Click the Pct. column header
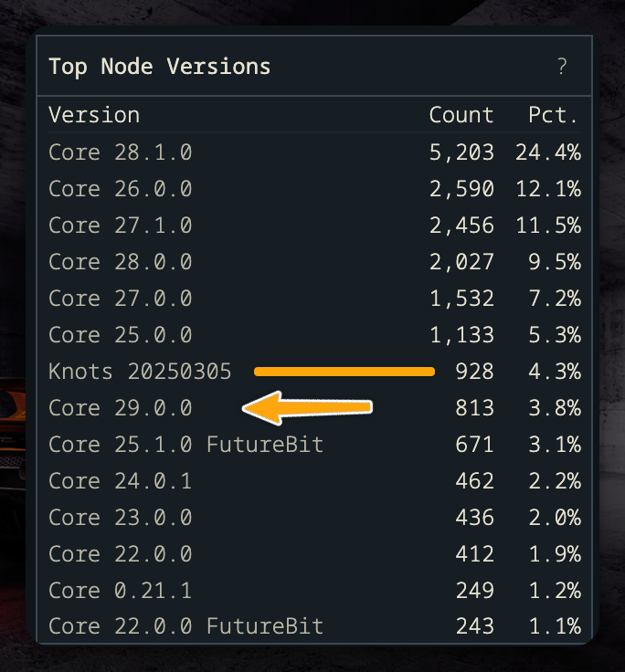625x672 pixels. tap(553, 115)
